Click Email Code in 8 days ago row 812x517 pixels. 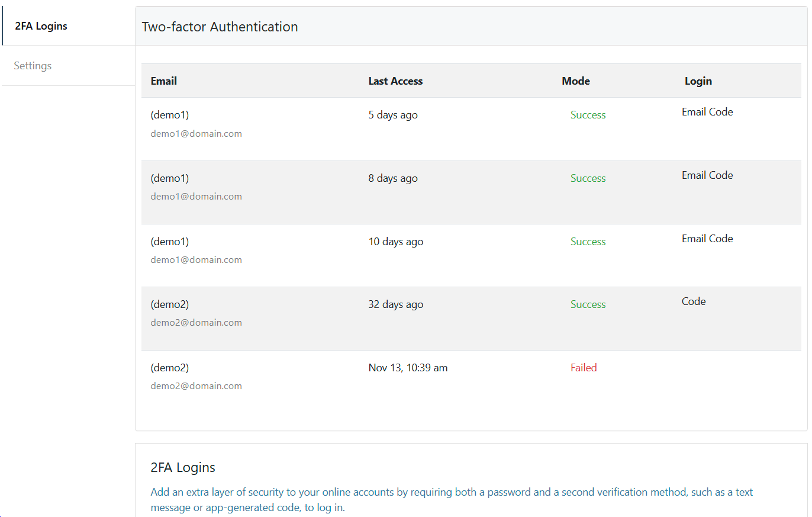click(x=707, y=175)
